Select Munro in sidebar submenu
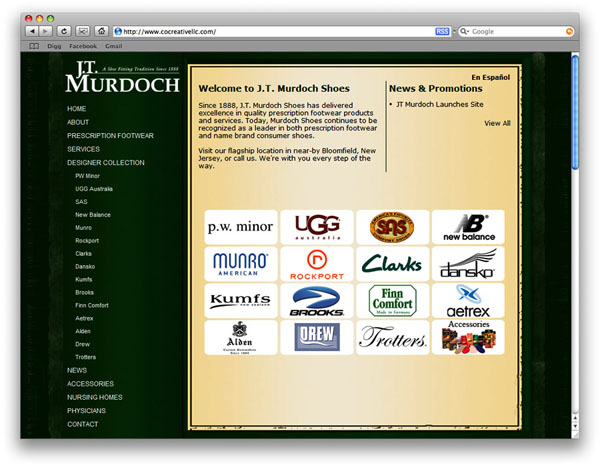The height and width of the screenshot is (467, 600). click(83, 228)
